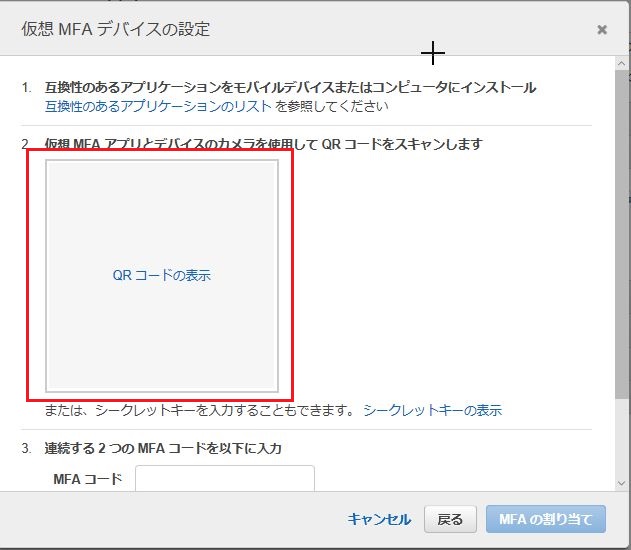Click the scrollbar down arrow

(621, 483)
